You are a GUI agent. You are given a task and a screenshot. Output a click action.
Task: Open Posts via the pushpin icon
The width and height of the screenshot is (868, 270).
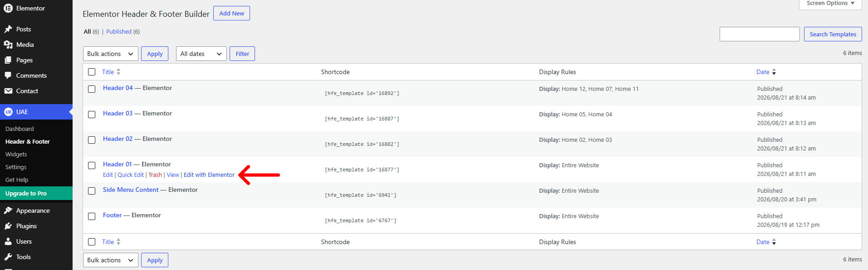pyautogui.click(x=8, y=29)
